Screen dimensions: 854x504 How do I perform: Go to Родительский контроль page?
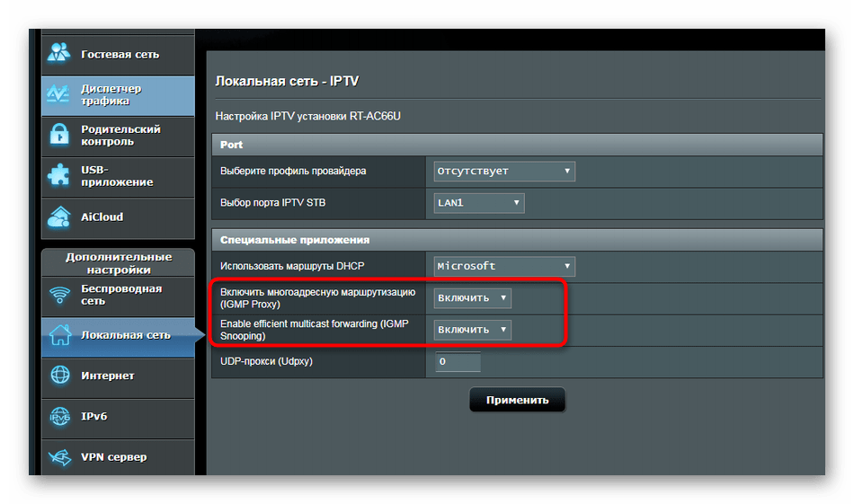coord(118,136)
